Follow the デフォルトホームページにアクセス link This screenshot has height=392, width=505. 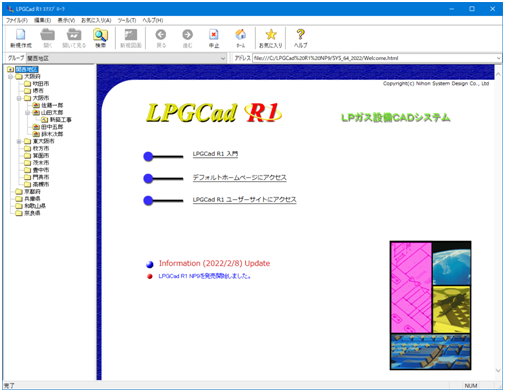point(239,177)
